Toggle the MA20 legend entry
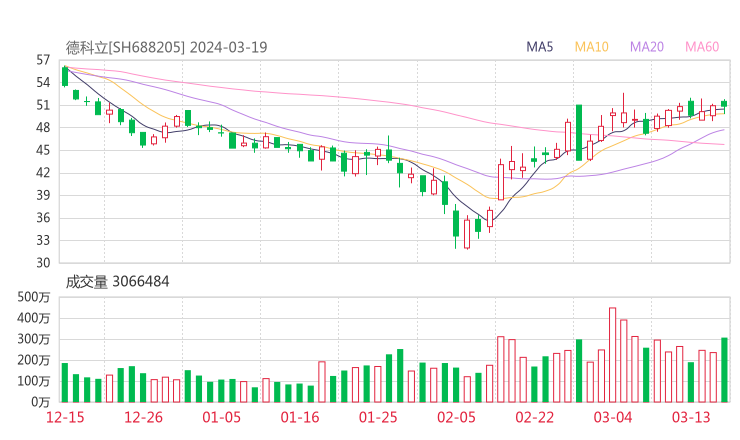This screenshot has width=740, height=440. 647,47
